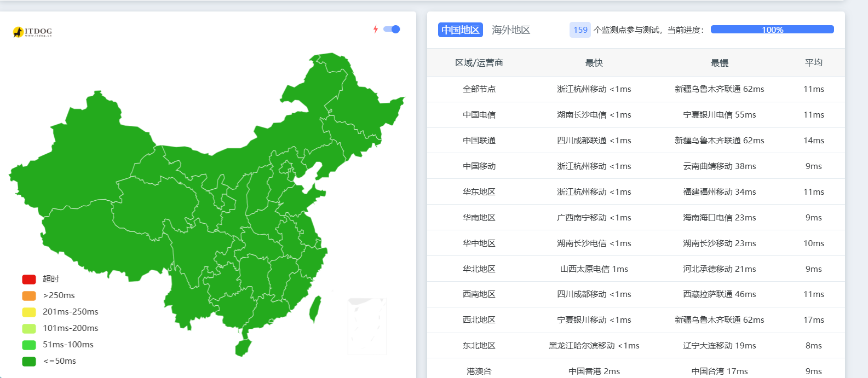The image size is (868, 378).
Task: Switch to the 海外地区 tab
Action: pos(510,30)
